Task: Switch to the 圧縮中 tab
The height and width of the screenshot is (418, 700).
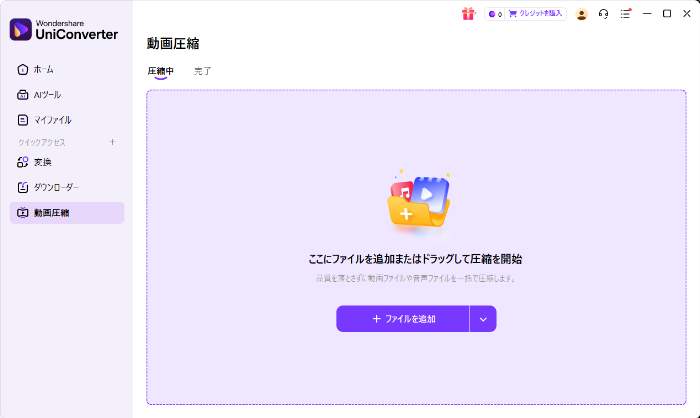Action: pos(161,71)
